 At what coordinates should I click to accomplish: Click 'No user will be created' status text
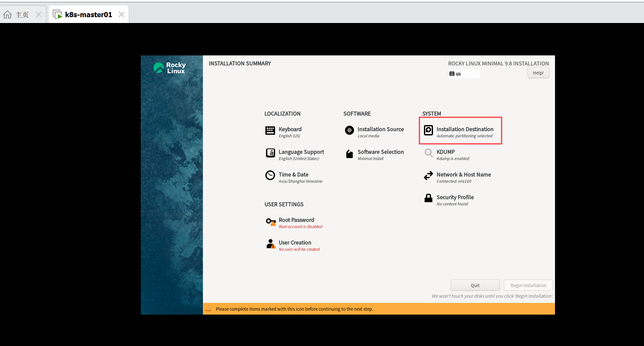click(299, 249)
